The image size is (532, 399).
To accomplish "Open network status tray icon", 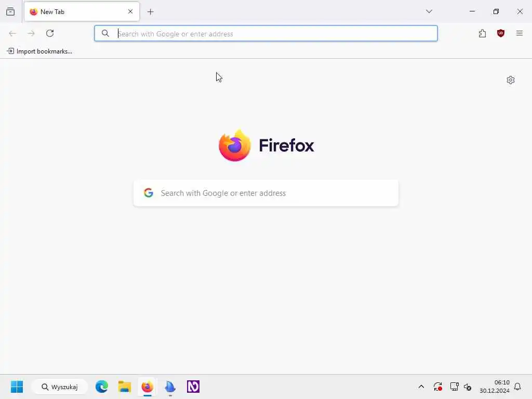I will click(x=454, y=387).
